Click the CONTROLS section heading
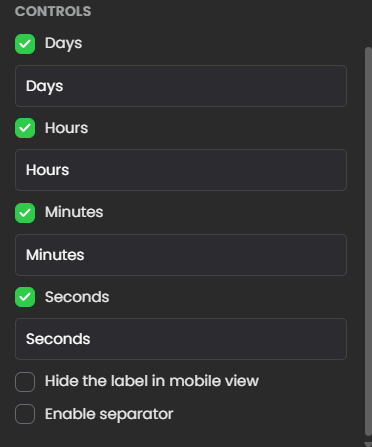Screen dimensions: 372x447 coord(53,11)
